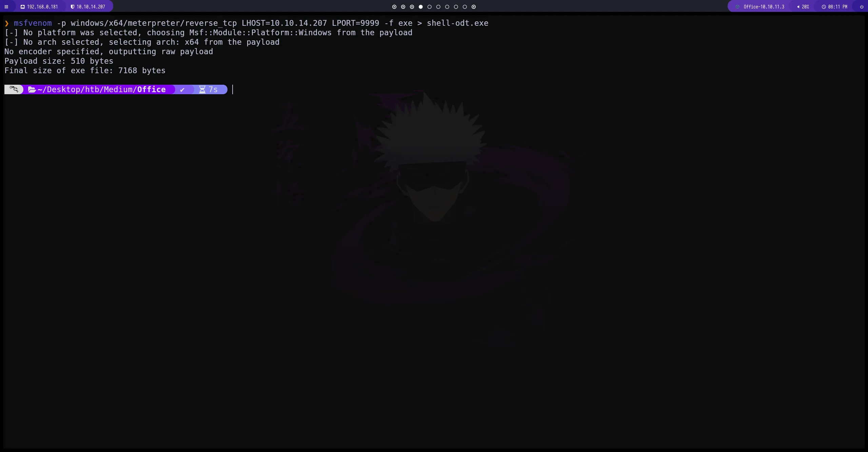Click the 10.10.14.207 VPN address label
The height and width of the screenshot is (452, 868).
click(91, 7)
